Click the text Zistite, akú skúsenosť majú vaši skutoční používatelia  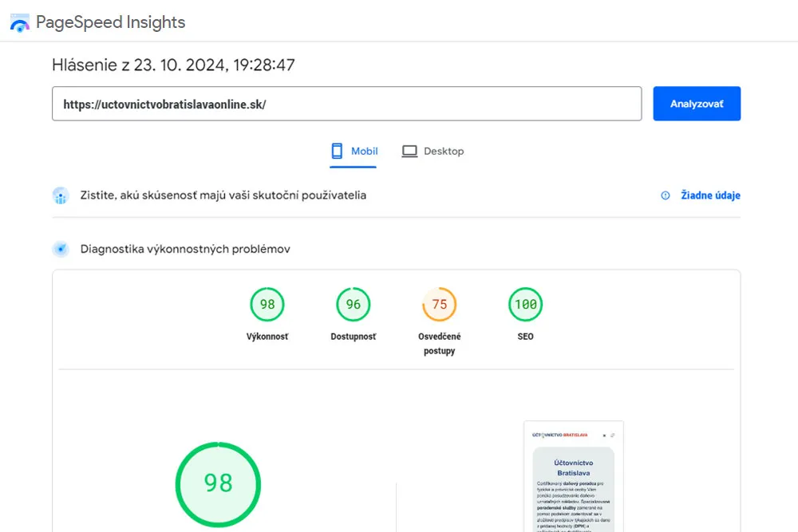pos(223,195)
